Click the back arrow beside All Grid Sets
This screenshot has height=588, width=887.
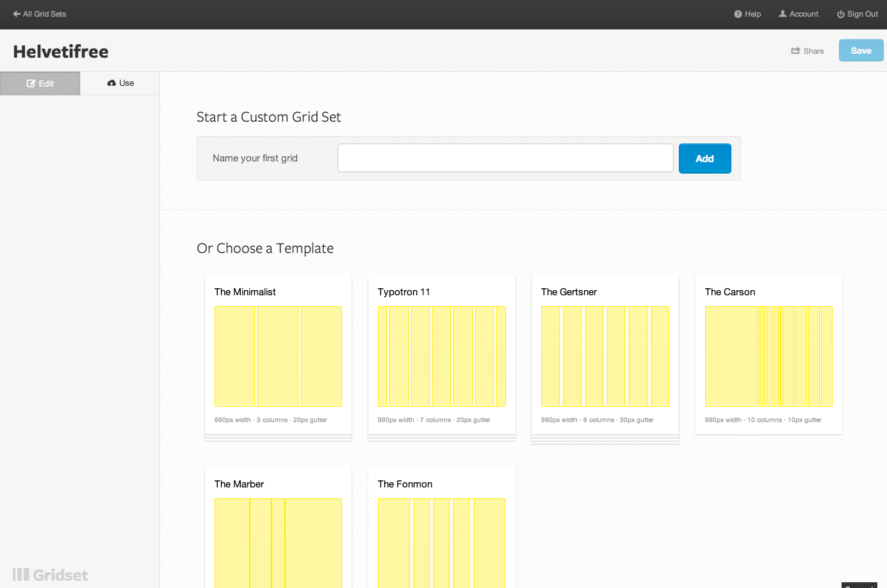[x=17, y=14]
